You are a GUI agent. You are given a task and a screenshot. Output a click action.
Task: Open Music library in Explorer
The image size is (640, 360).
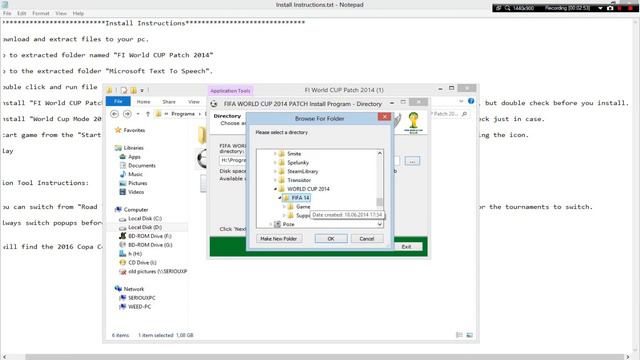136,174
